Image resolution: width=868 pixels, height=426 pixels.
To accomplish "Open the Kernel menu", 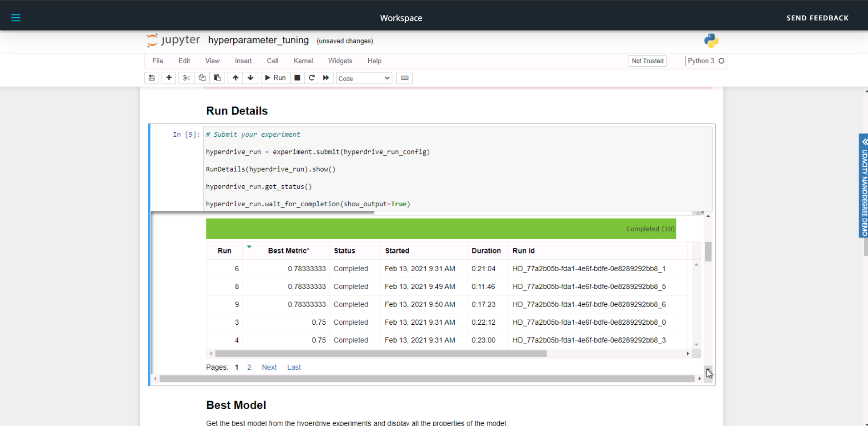I will tap(303, 61).
